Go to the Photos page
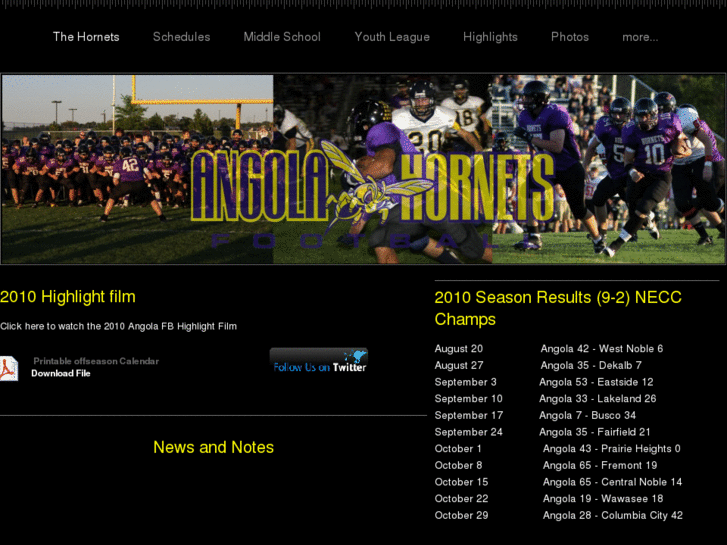The width and height of the screenshot is (727, 545). [570, 37]
